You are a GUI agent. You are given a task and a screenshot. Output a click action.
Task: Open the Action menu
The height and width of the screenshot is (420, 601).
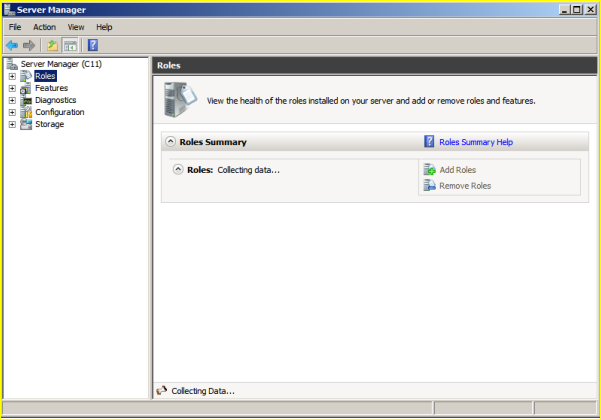44,27
